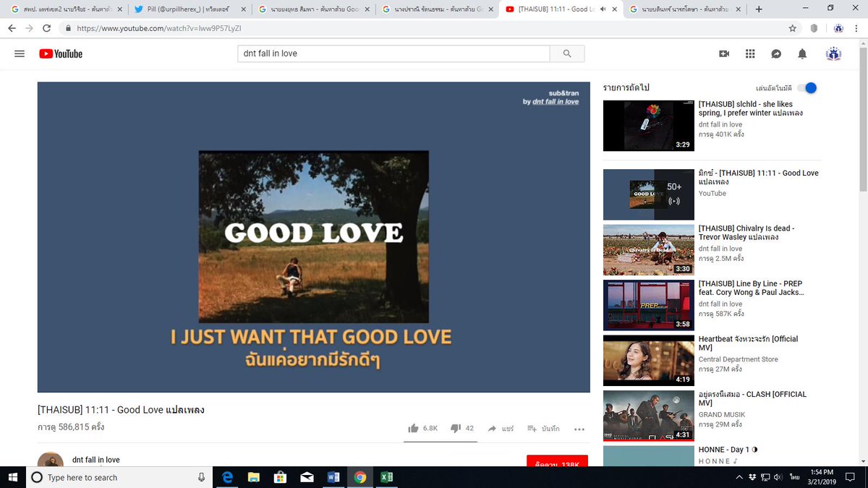
Task: Open Microsoft Store from the taskbar
Action: click(x=281, y=477)
